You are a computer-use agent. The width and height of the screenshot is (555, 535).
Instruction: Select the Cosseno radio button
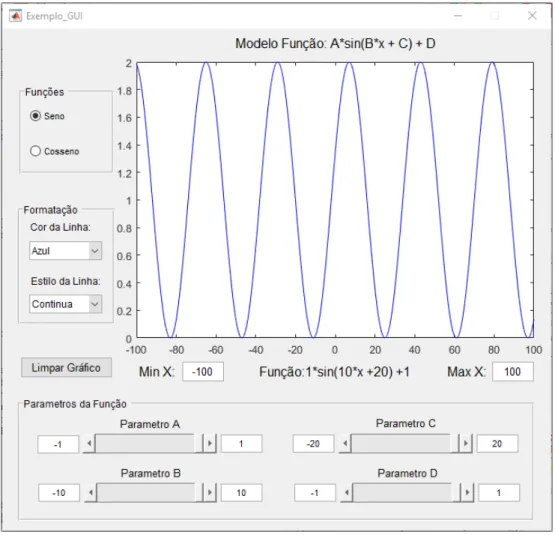(x=55, y=151)
